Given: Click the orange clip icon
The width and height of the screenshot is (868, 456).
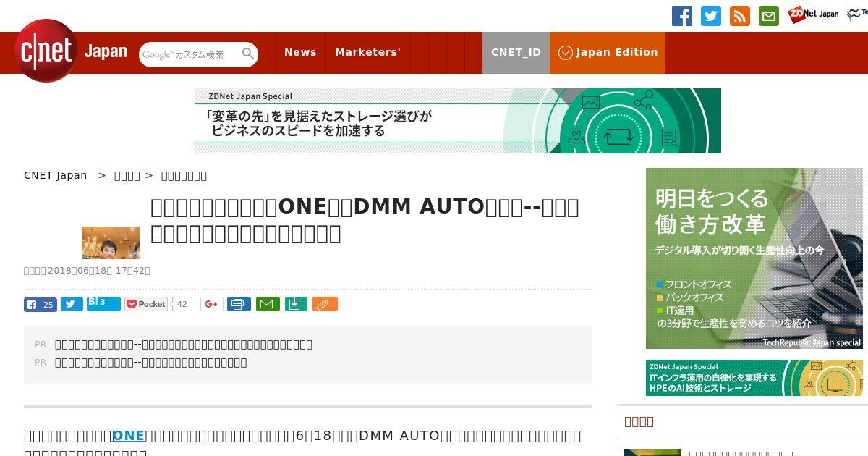Looking at the screenshot, I should [325, 304].
